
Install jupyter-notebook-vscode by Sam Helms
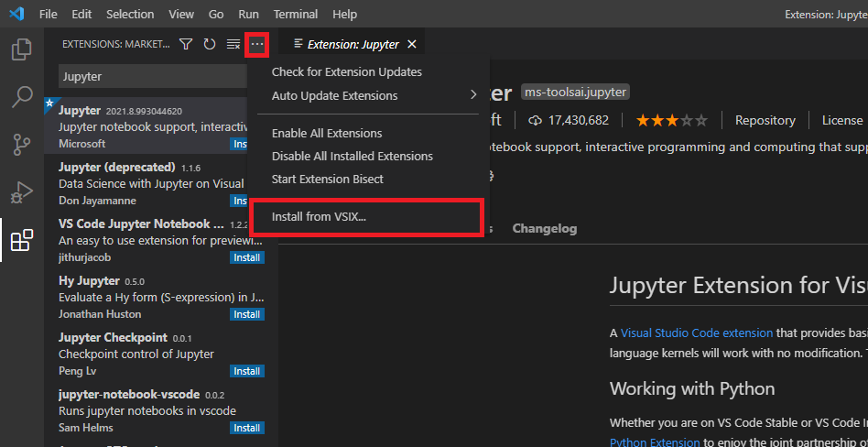tap(247, 428)
